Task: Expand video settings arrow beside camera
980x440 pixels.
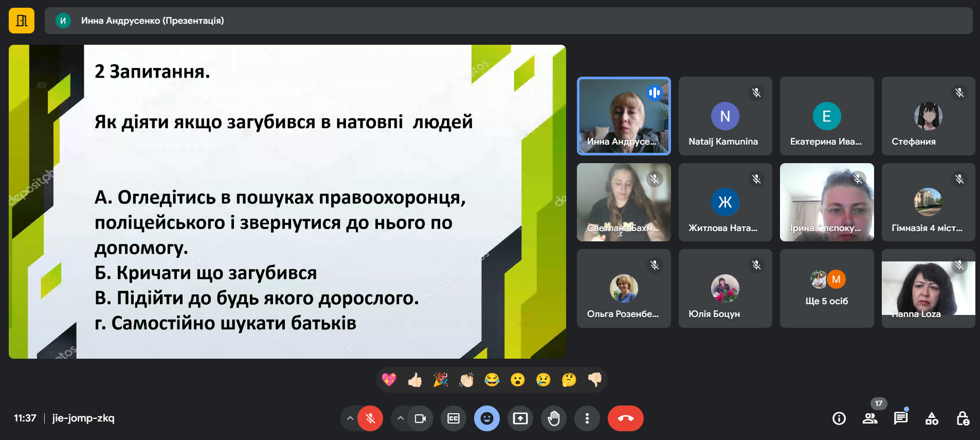Action: [401, 418]
